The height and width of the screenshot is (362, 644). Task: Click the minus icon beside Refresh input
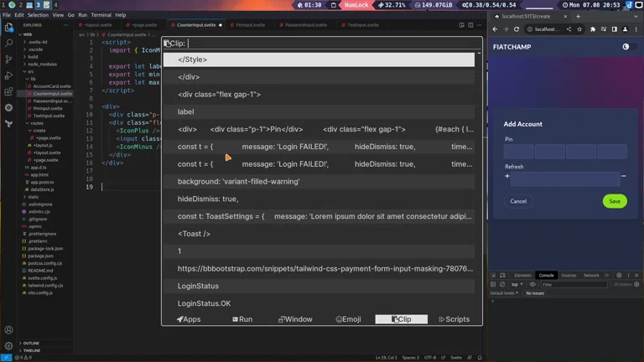point(624,177)
